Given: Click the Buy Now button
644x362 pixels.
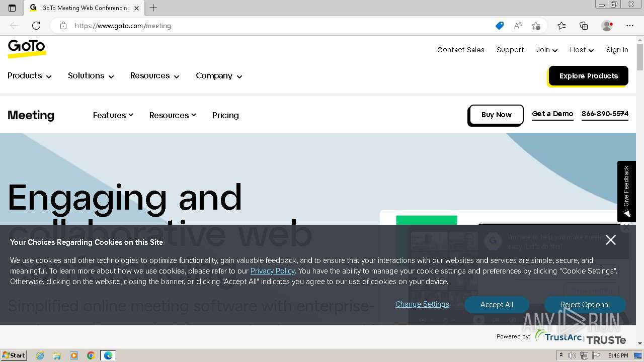Looking at the screenshot, I should 497,115.
